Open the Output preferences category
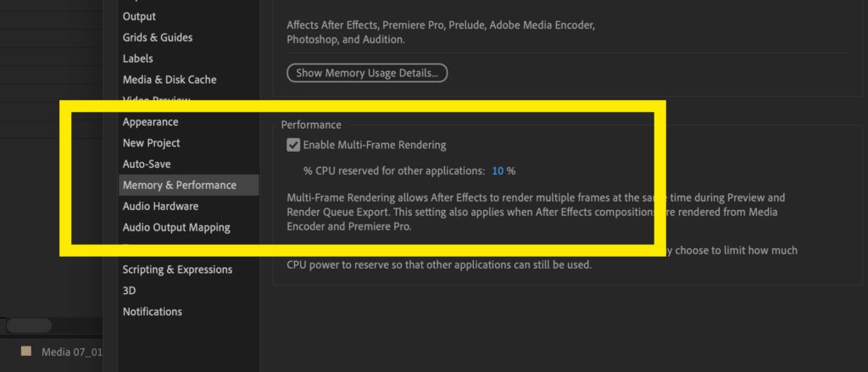This screenshot has width=868, height=372. 139,16
